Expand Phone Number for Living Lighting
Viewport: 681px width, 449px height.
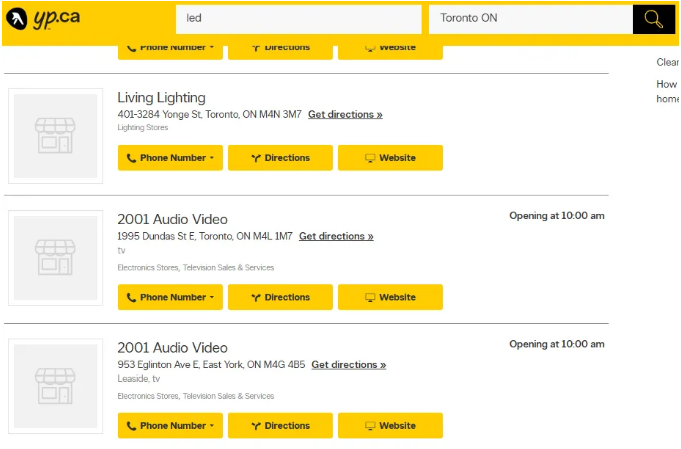click(170, 158)
